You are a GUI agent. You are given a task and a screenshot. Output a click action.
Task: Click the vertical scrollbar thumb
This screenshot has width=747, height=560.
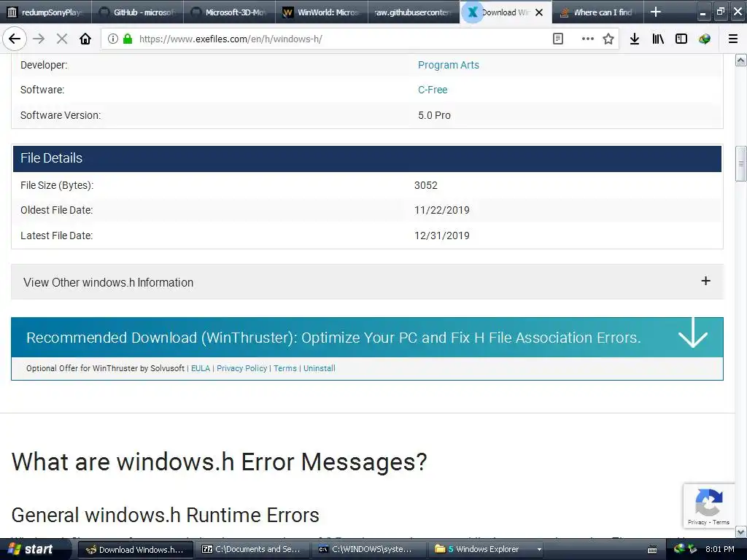click(x=741, y=164)
